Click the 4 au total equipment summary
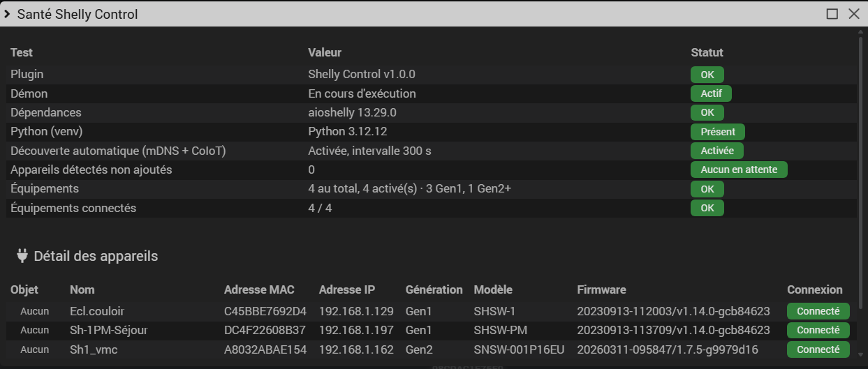Viewport: 868px width, 369px height. pos(410,189)
